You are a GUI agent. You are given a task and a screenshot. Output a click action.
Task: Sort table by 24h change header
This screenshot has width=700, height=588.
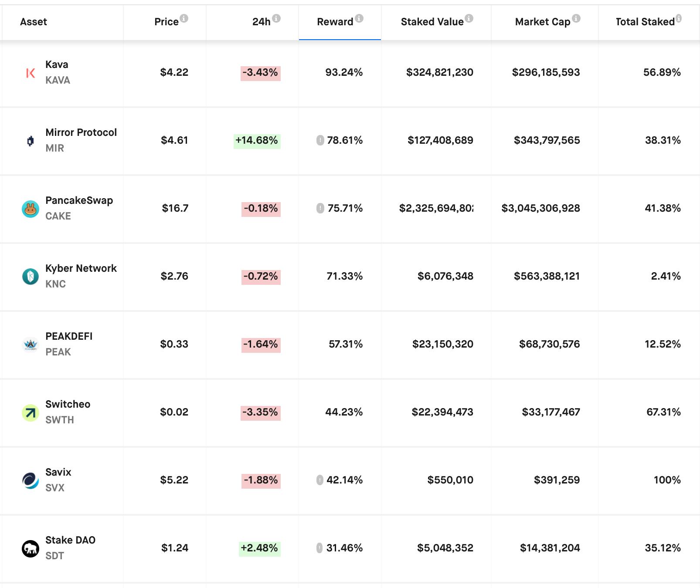(x=262, y=22)
